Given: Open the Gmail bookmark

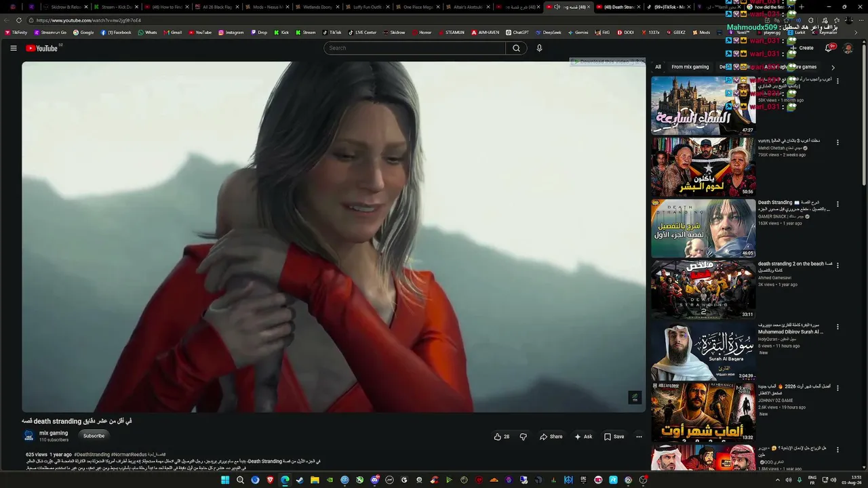Looking at the screenshot, I should point(173,33).
